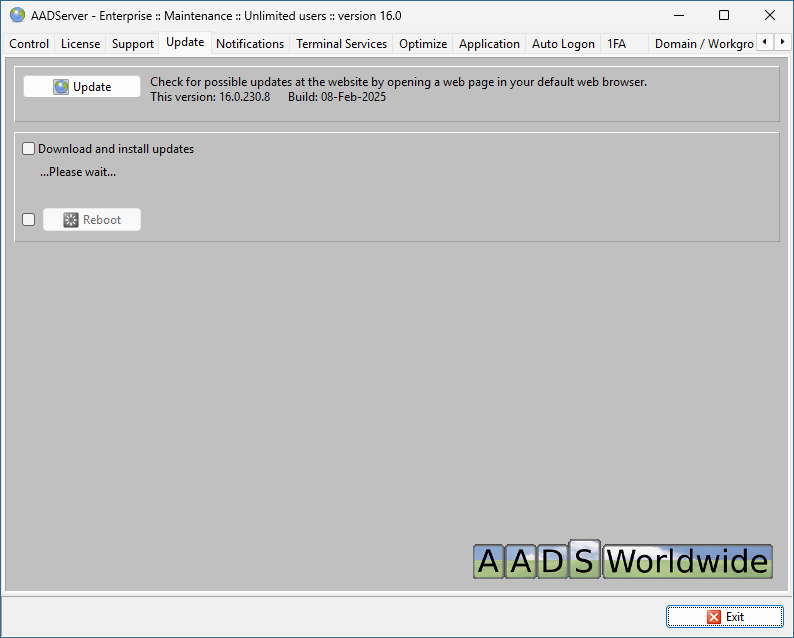Go to the Support tab
Image resolution: width=794 pixels, height=638 pixels.
[x=132, y=44]
